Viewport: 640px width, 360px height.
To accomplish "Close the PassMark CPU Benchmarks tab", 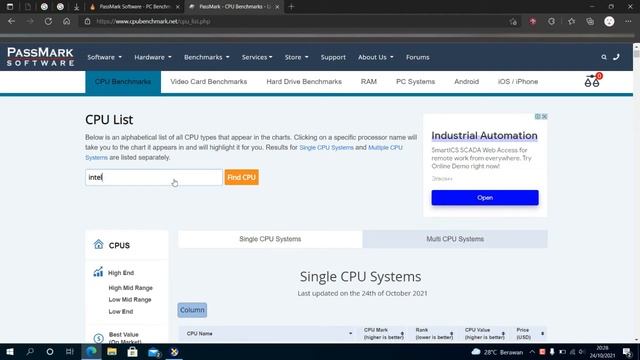I will pos(278,7).
